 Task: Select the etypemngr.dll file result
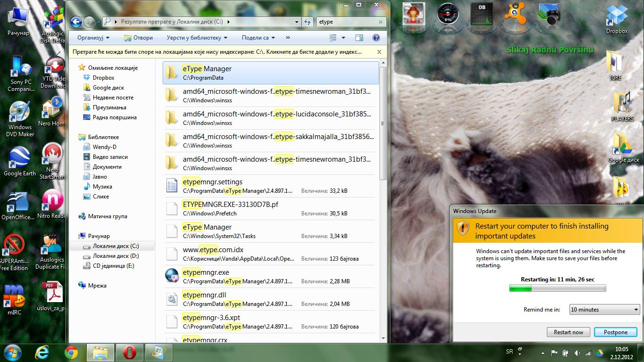pos(271,299)
